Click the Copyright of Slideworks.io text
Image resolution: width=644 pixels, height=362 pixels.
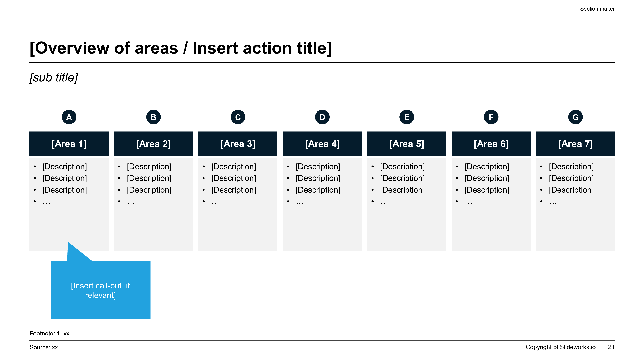point(560,347)
